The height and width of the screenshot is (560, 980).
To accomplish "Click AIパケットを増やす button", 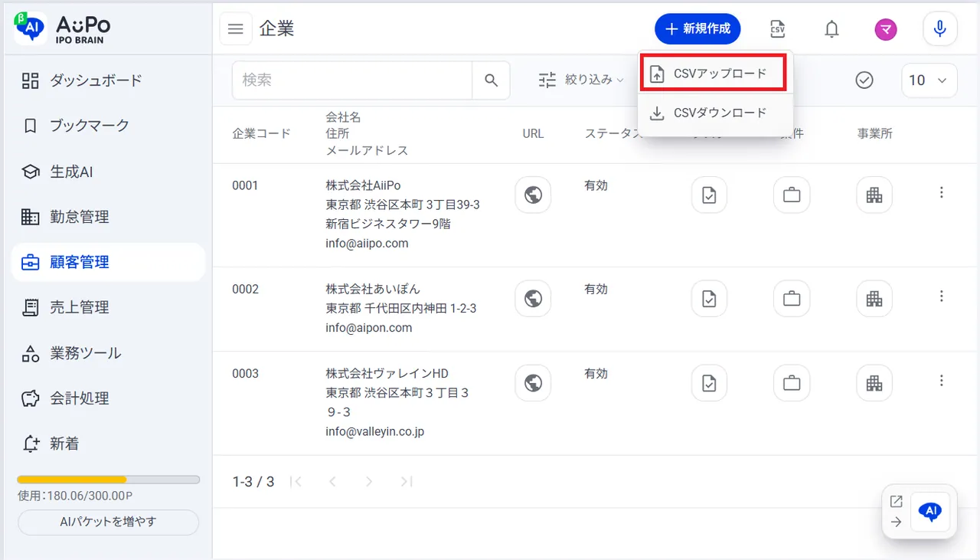I will pyautogui.click(x=108, y=522).
